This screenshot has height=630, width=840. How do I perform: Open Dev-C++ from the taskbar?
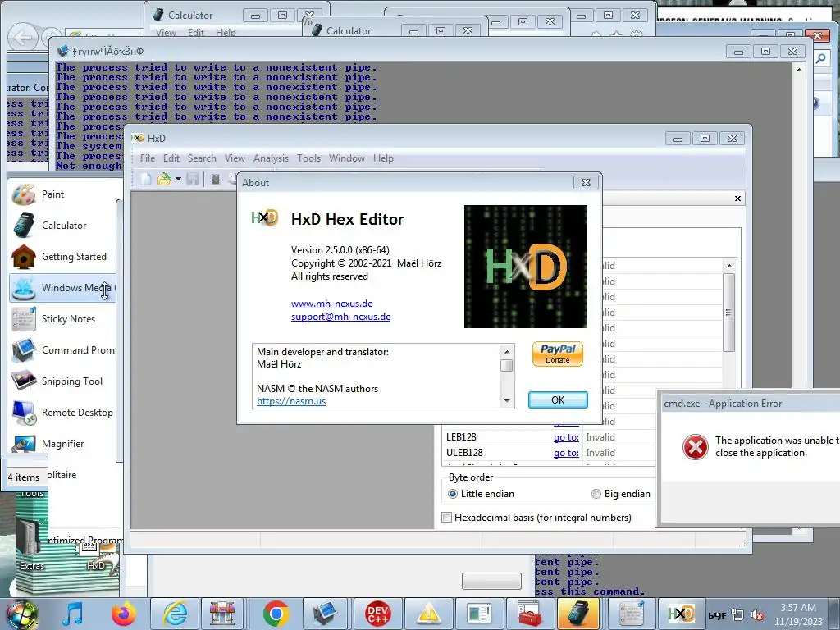(x=377, y=614)
